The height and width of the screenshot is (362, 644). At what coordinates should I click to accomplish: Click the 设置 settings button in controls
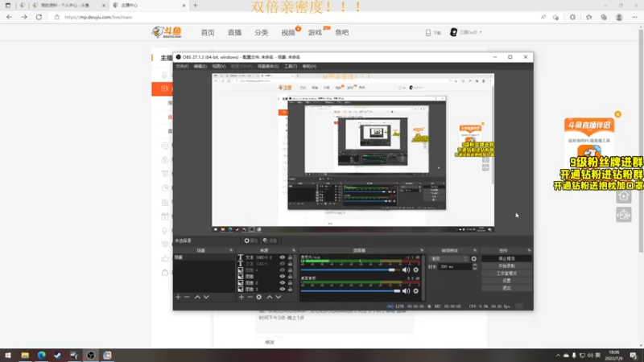coord(506,281)
